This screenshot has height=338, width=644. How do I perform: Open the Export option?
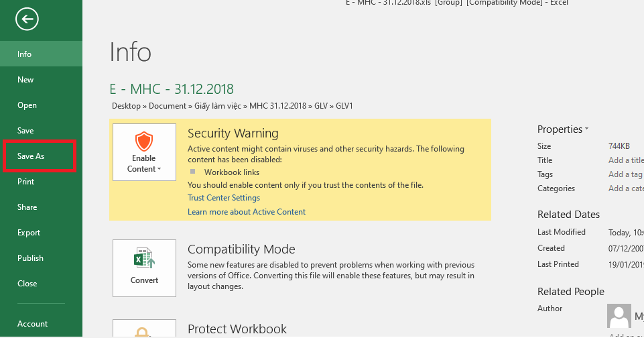29,233
